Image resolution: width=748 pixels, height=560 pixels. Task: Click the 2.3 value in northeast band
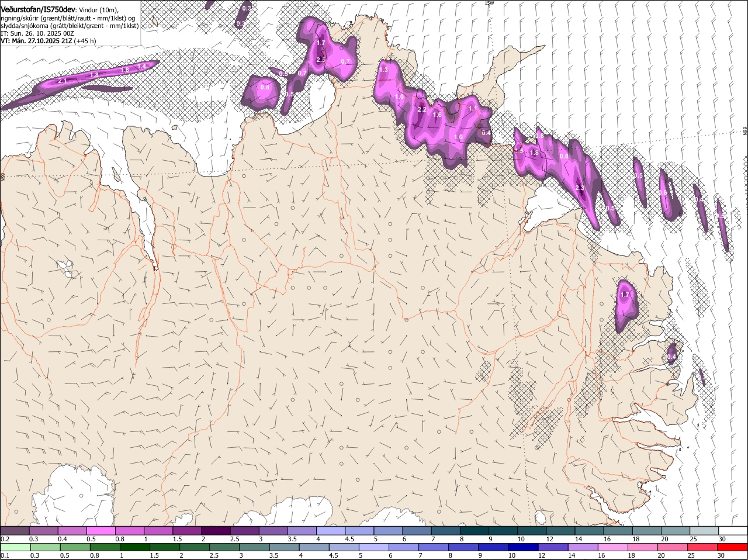[580, 188]
